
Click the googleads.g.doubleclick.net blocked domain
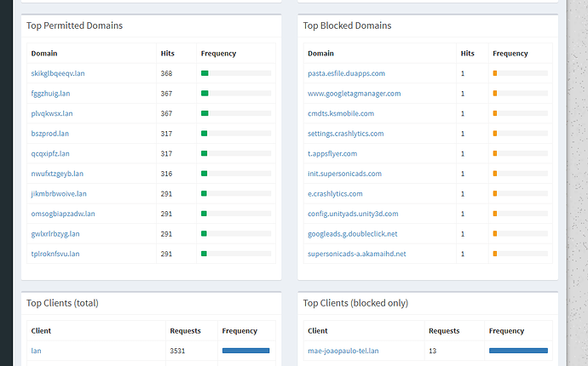pyautogui.click(x=353, y=234)
